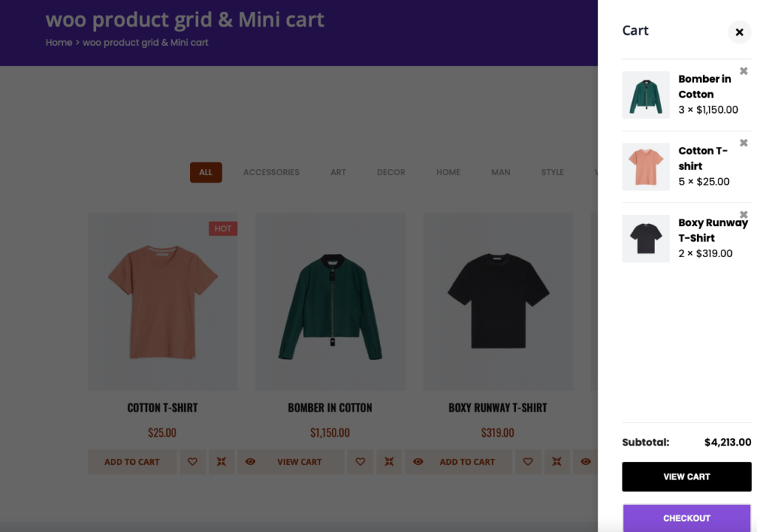Screen dimensions: 757x532
Task: Click the black VIEW CART button
Action: pos(686,477)
